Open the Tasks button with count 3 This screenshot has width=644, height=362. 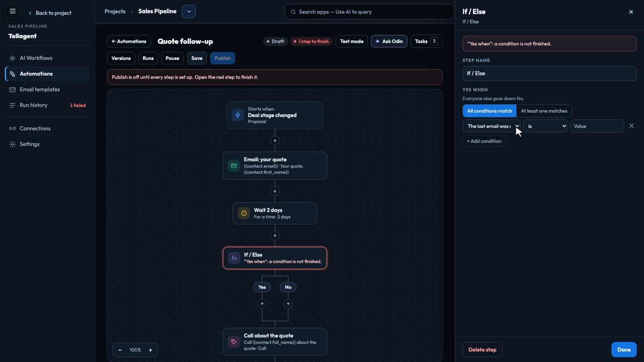(426, 41)
